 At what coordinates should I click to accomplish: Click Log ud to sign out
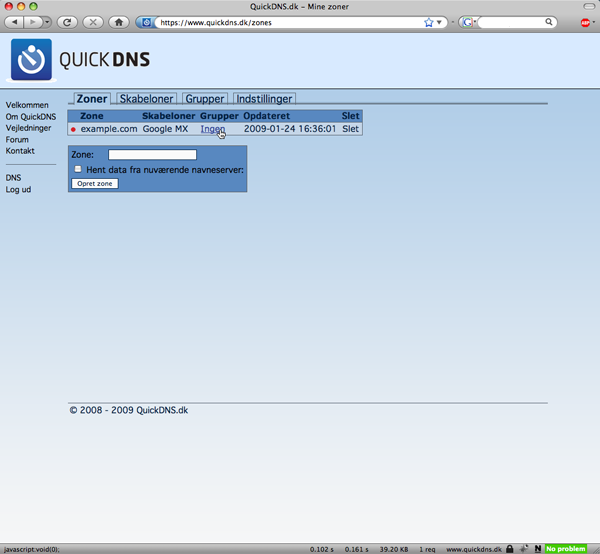coord(18,189)
